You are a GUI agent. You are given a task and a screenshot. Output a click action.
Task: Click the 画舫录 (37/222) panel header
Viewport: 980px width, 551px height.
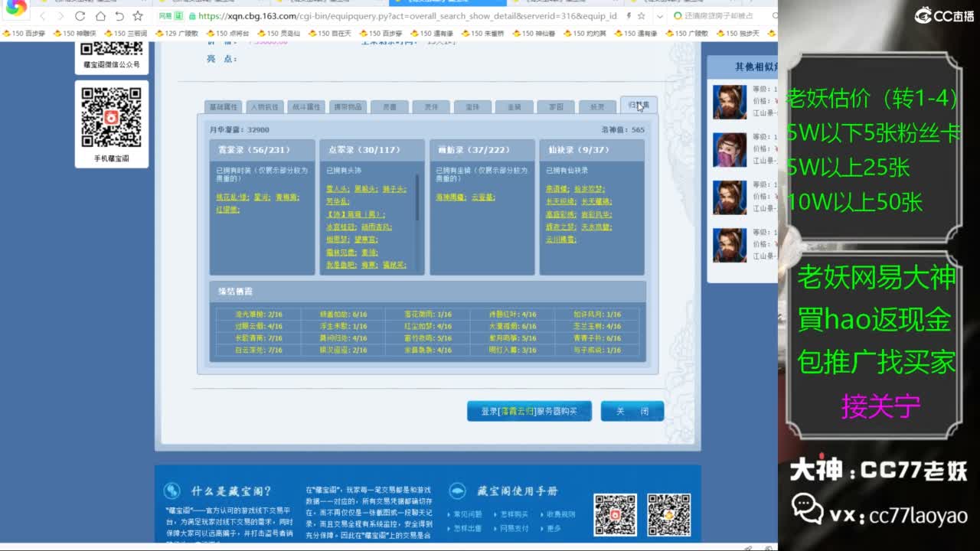482,150
